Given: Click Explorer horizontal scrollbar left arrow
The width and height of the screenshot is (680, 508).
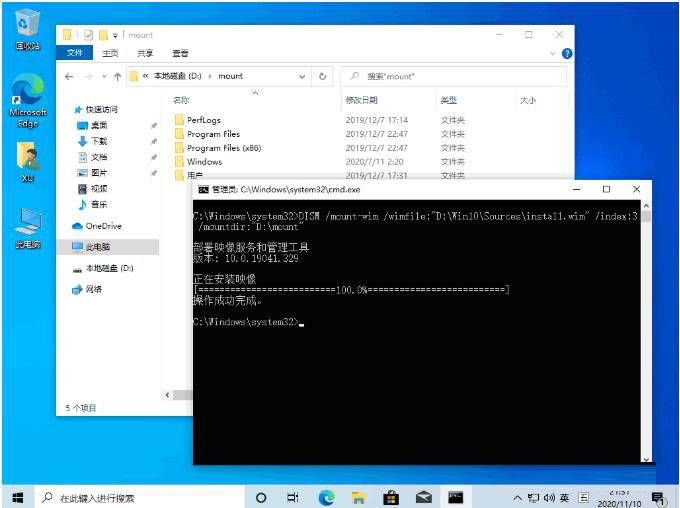Looking at the screenshot, I should tap(167, 395).
